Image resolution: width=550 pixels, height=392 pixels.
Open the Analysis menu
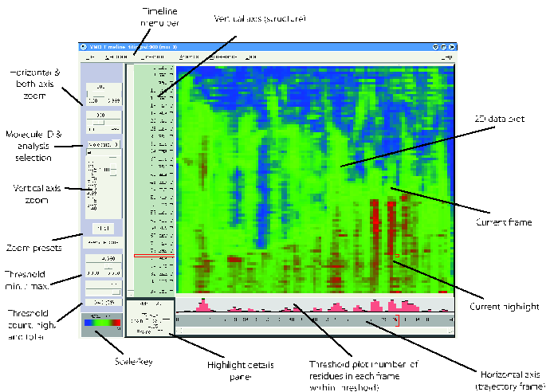[190, 57]
